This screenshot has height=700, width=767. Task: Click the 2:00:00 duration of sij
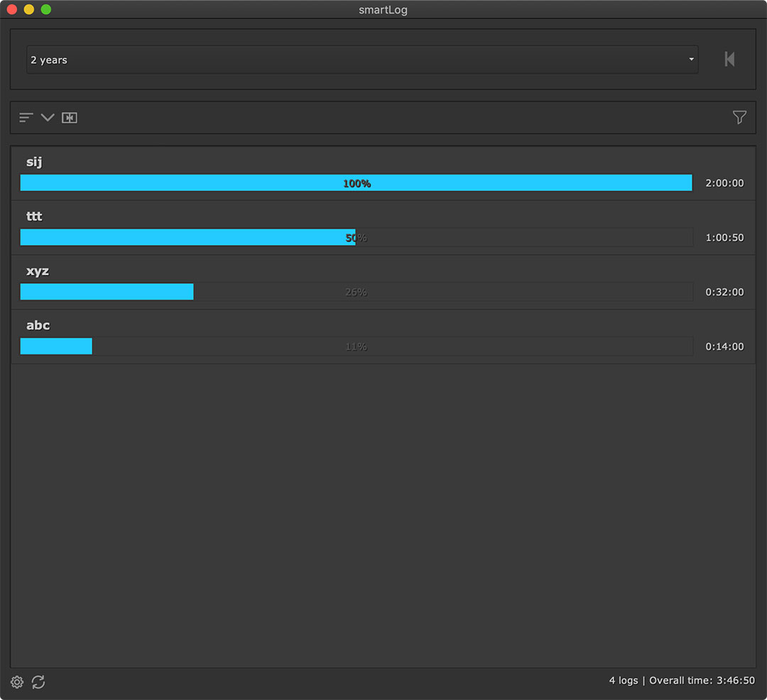coord(724,183)
